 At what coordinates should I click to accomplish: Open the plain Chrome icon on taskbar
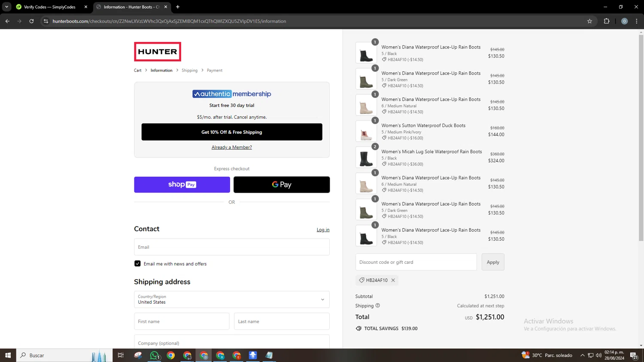click(x=171, y=355)
